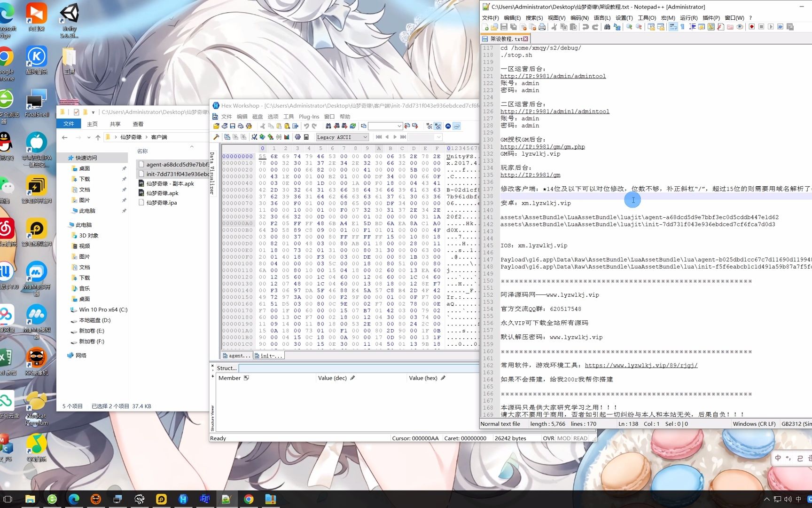Open the 查看 ribbon tab in File Explorer
This screenshot has width=812, height=508.
[138, 124]
